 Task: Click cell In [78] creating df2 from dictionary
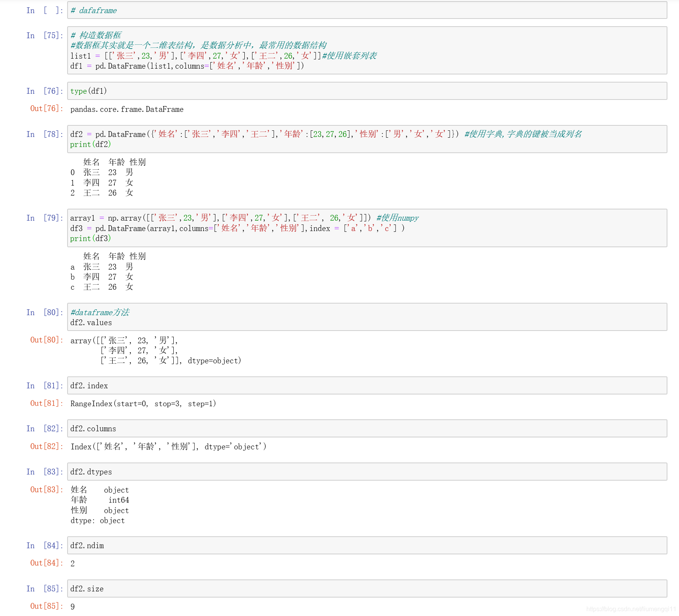367,139
